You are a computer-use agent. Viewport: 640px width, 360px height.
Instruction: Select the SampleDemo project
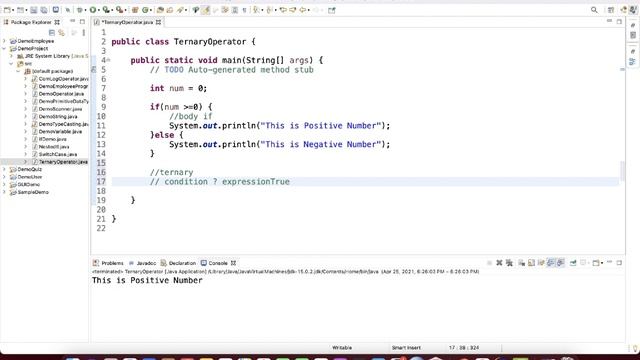coord(29,192)
